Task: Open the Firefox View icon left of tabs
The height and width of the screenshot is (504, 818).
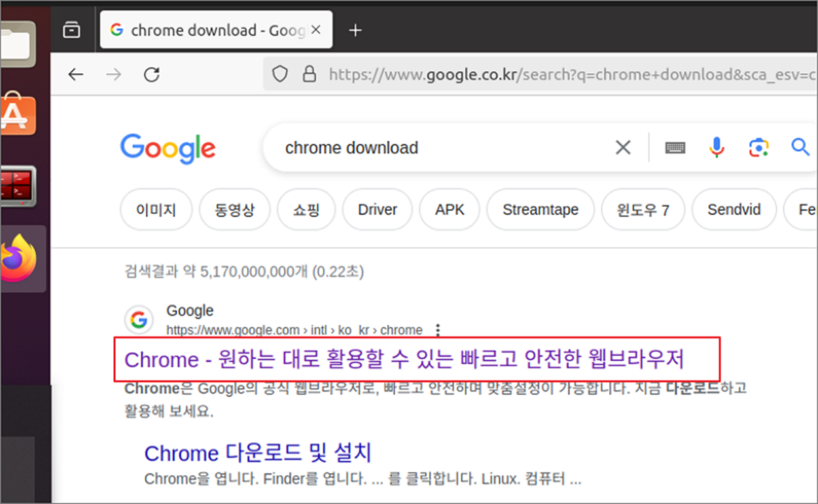Action: pyautogui.click(x=71, y=30)
